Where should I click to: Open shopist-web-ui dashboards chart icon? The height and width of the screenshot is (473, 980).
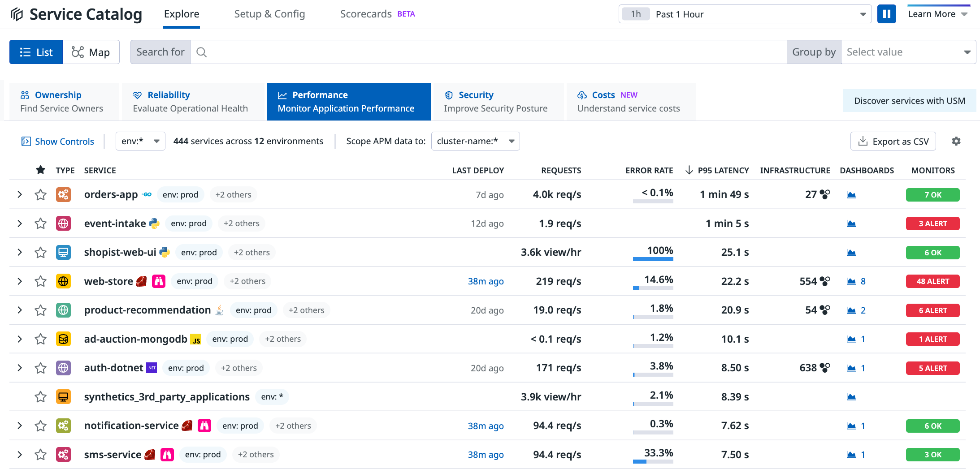click(851, 252)
